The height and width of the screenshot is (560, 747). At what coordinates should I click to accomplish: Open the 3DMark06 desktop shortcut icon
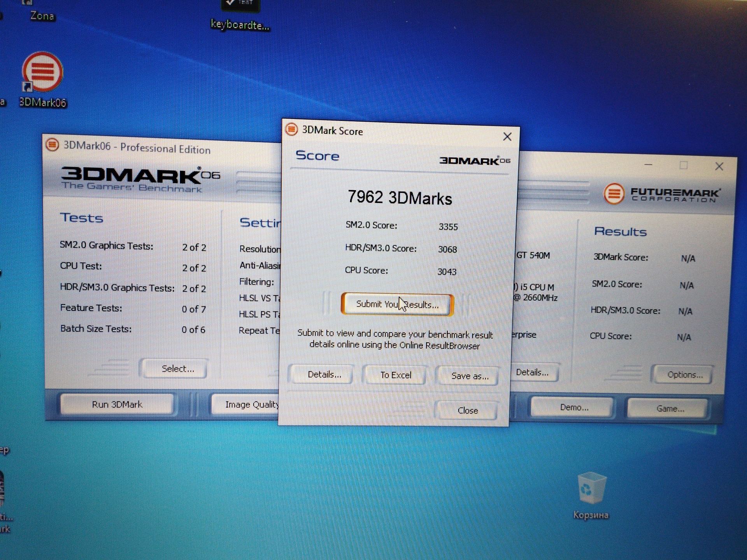click(42, 80)
